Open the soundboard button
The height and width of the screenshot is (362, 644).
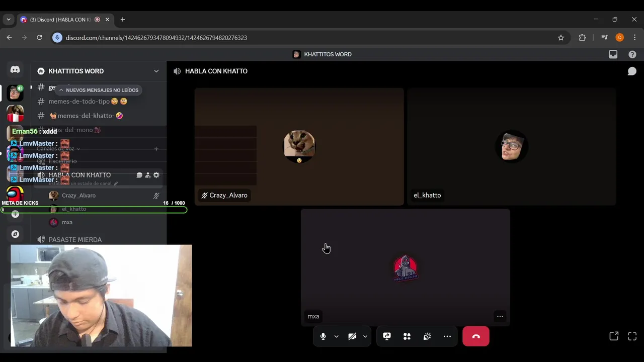427,336
